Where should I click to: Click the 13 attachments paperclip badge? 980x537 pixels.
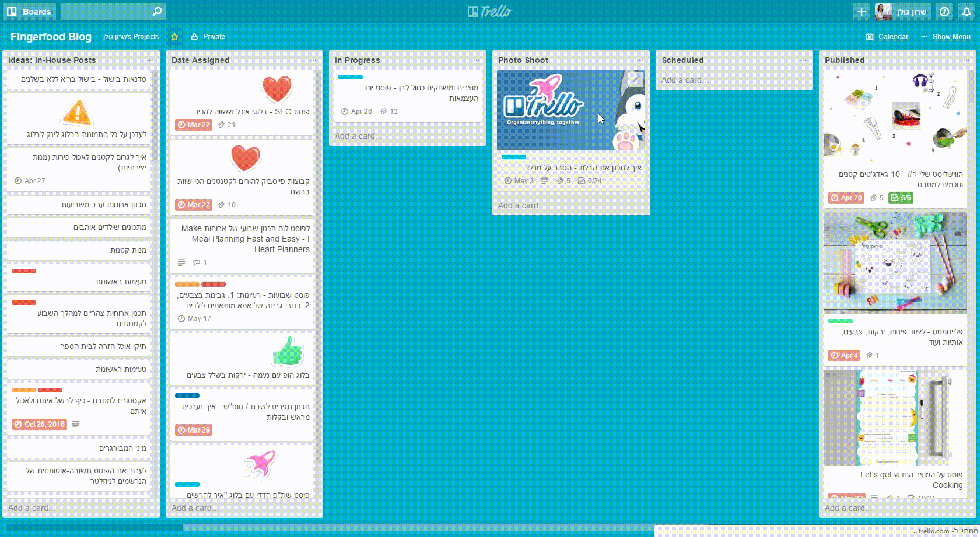point(389,111)
